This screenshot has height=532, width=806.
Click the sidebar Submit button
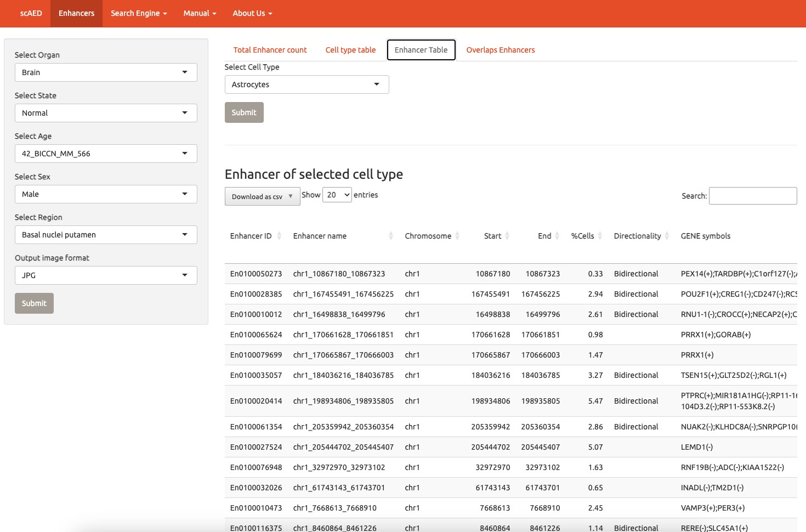pos(34,303)
